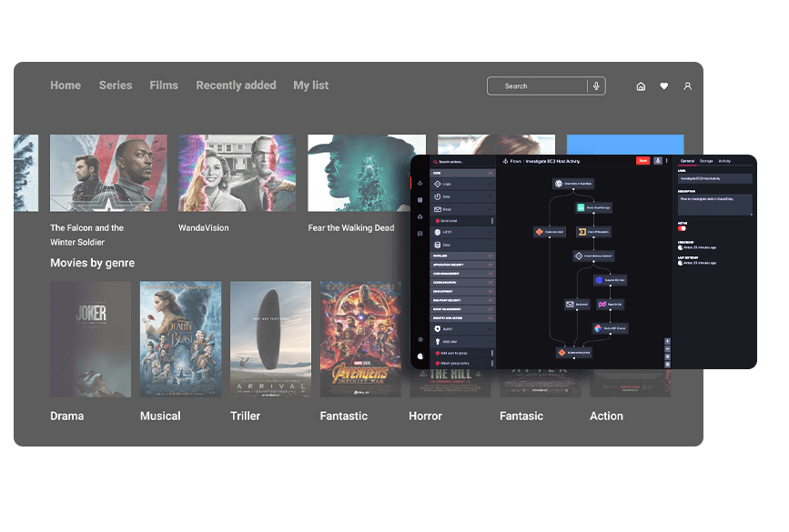The height and width of the screenshot is (532, 789).
Task: Open the second sidebar icon below Flows
Action: pos(420,200)
